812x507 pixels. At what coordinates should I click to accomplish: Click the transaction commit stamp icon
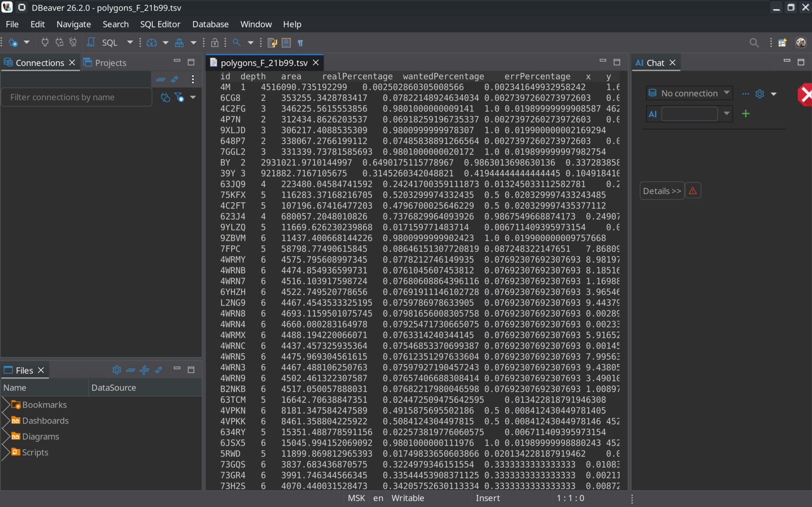179,43
